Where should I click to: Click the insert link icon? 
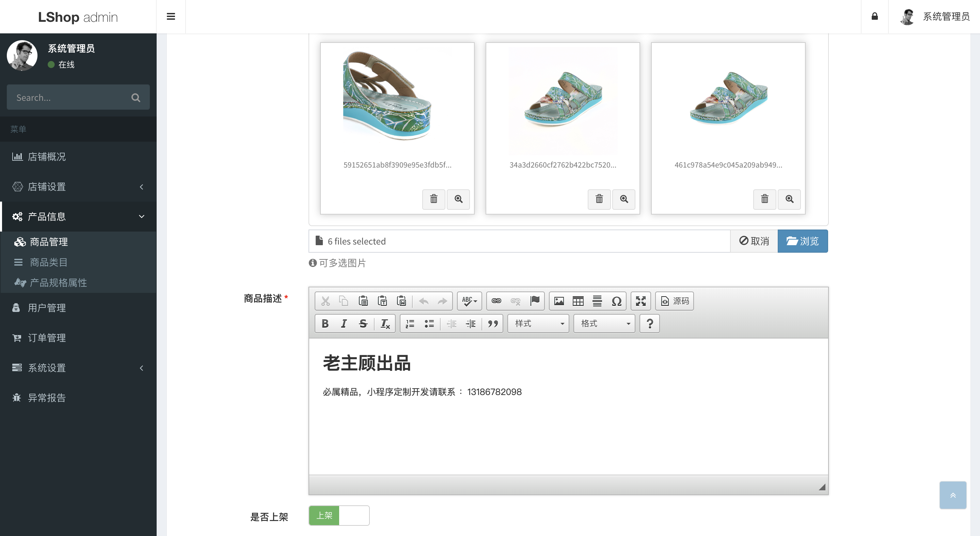pos(496,301)
